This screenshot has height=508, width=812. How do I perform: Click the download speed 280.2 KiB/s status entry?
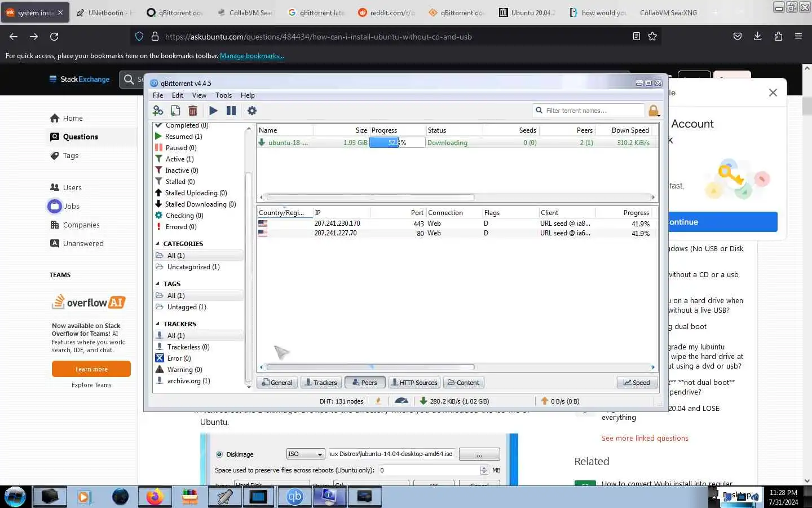click(x=454, y=401)
